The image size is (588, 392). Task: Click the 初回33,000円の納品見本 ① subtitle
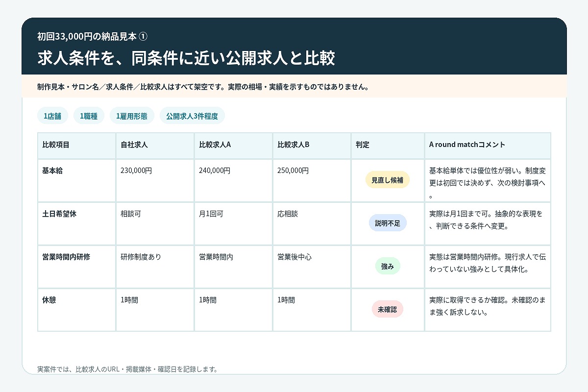pyautogui.click(x=92, y=36)
